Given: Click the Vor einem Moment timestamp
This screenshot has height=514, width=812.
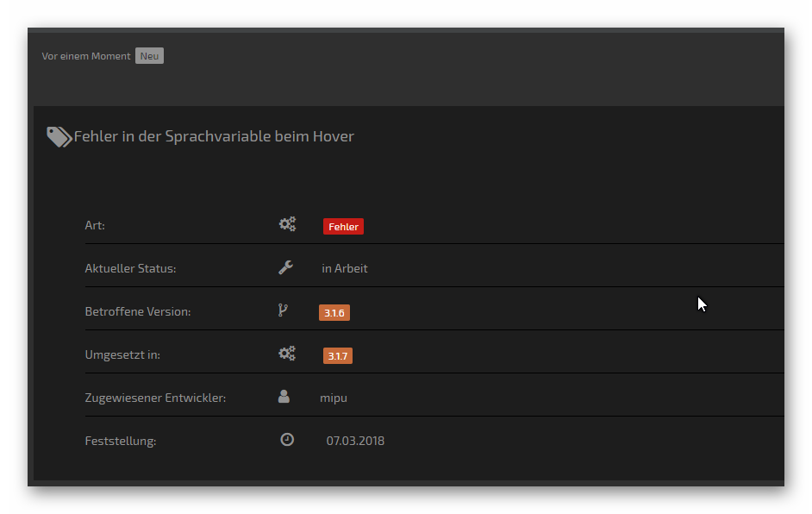Looking at the screenshot, I should click(86, 56).
